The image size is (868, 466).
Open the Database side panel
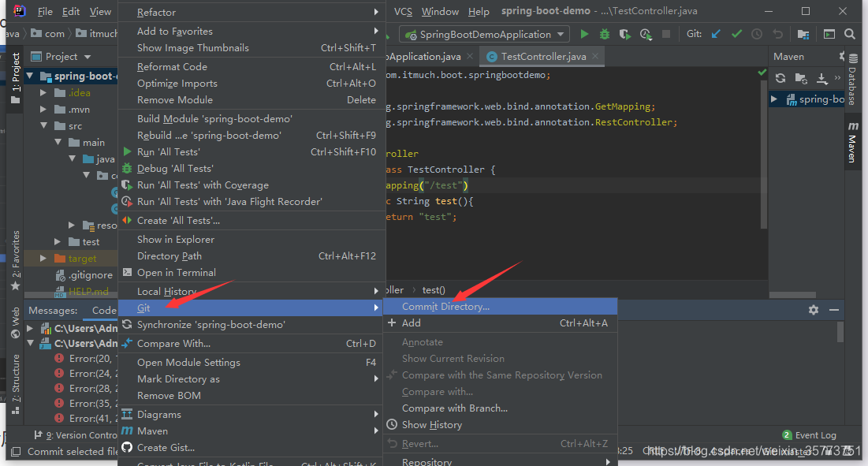click(x=852, y=80)
